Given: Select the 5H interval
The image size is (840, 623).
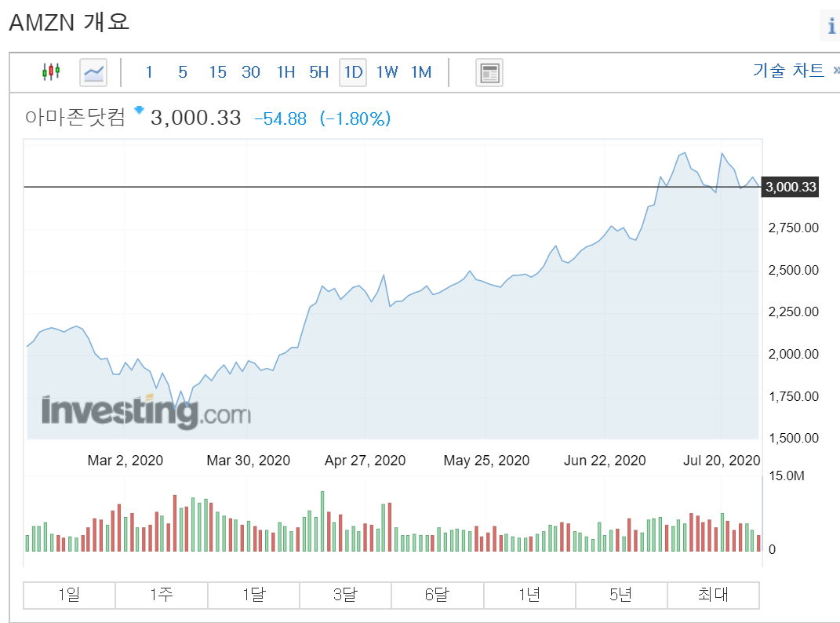Looking at the screenshot, I should coord(318,72).
